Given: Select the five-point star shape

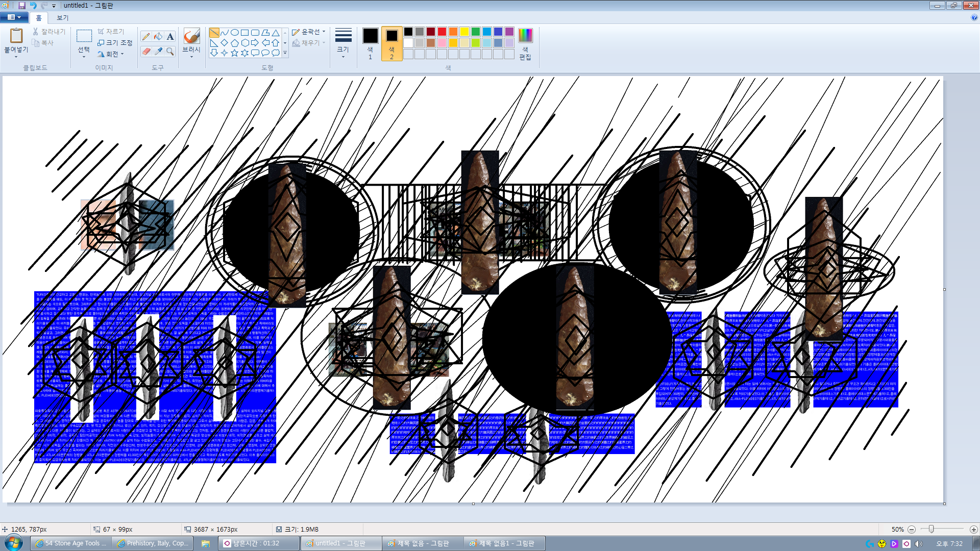Looking at the screenshot, I should coord(234,53).
